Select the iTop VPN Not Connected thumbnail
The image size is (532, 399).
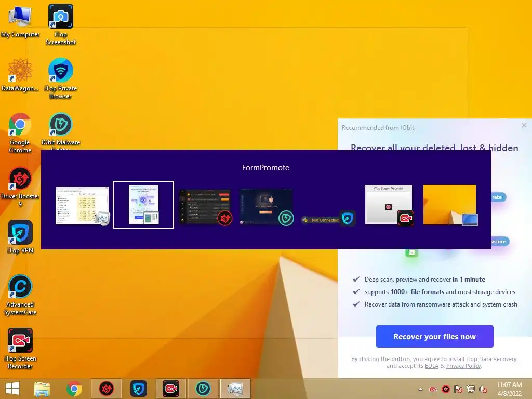(328, 219)
